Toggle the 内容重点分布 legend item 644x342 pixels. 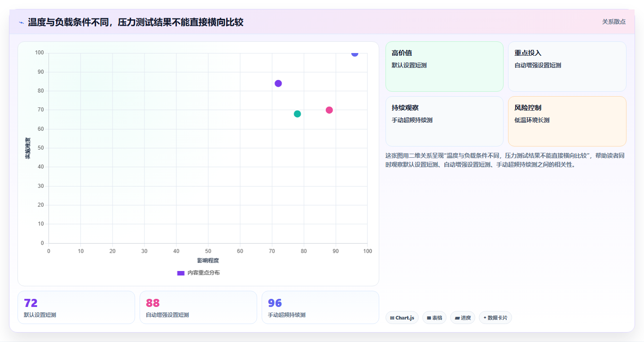click(198, 273)
